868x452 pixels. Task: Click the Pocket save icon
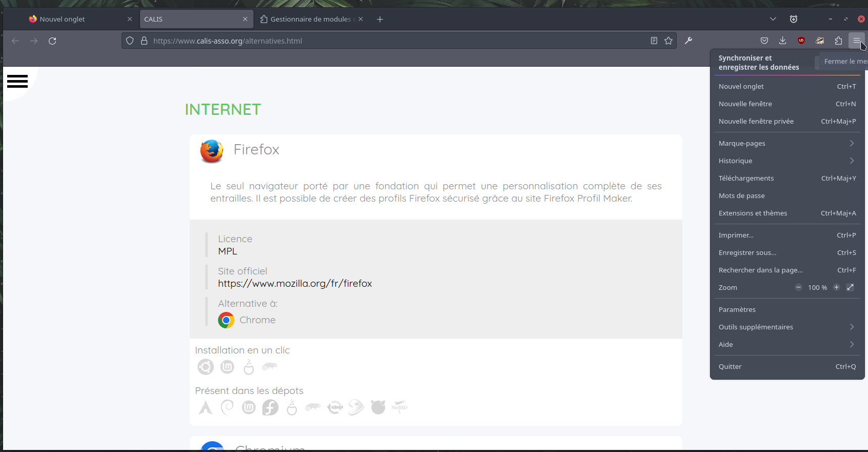[x=764, y=41]
